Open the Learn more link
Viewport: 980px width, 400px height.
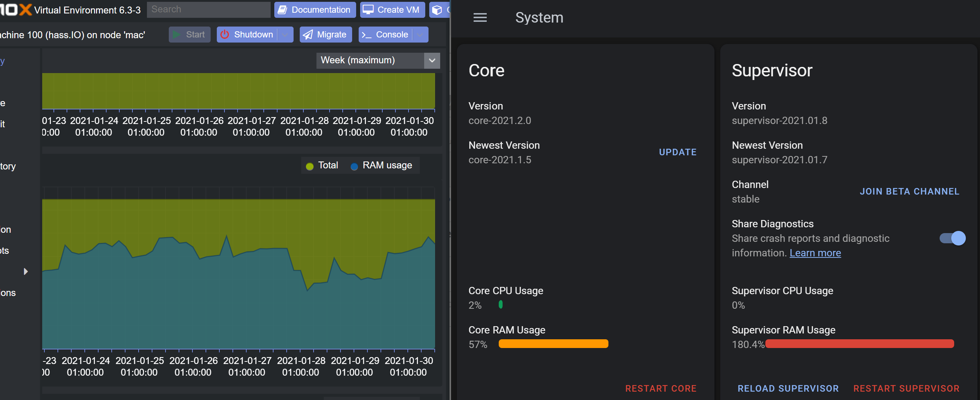coord(815,253)
